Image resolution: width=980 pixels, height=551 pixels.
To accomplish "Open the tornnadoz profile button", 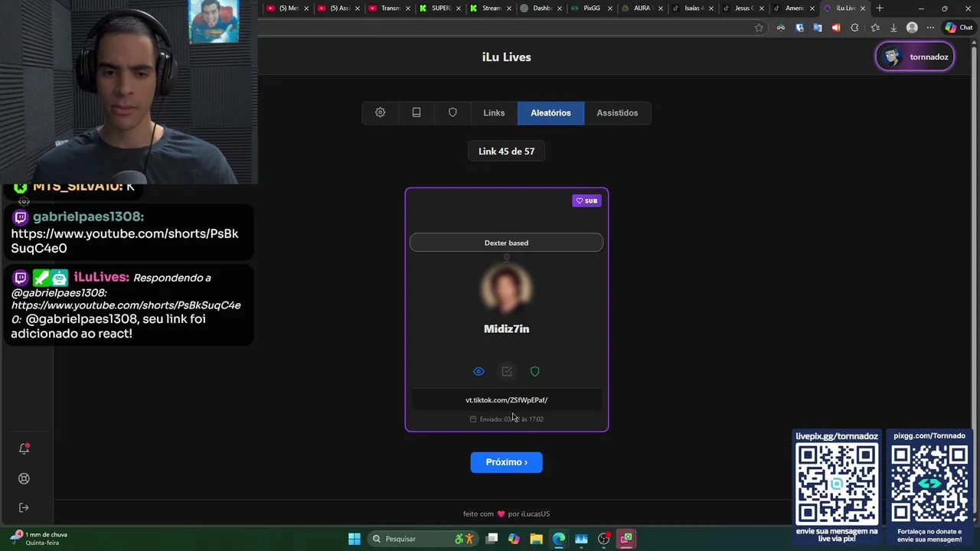I will (915, 57).
